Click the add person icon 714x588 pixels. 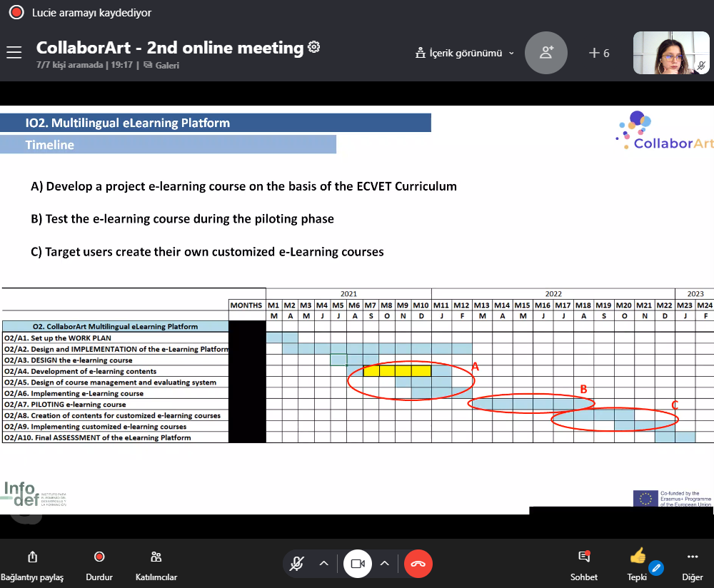coord(546,53)
